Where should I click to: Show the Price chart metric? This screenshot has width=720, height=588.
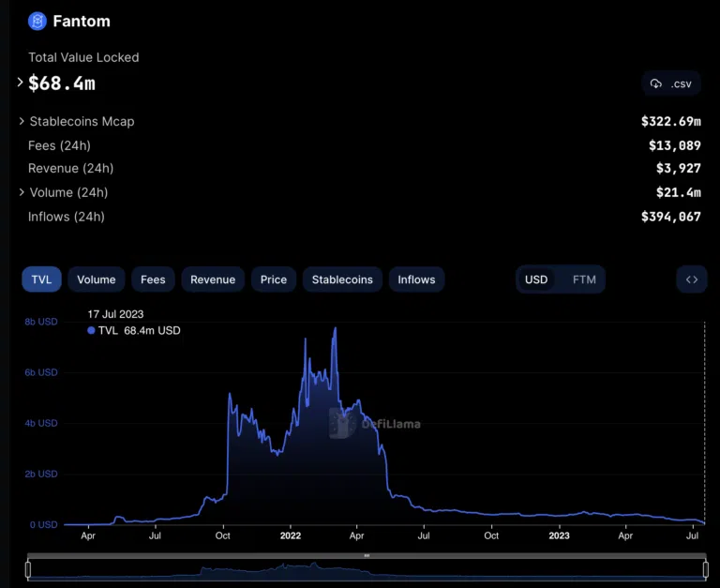[x=274, y=279]
